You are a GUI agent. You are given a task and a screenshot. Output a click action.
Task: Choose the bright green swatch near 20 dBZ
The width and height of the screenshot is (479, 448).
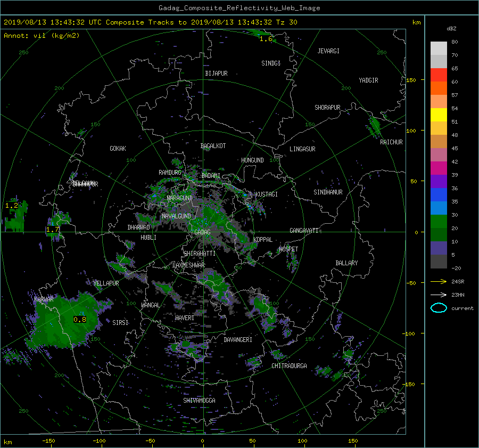(439, 221)
